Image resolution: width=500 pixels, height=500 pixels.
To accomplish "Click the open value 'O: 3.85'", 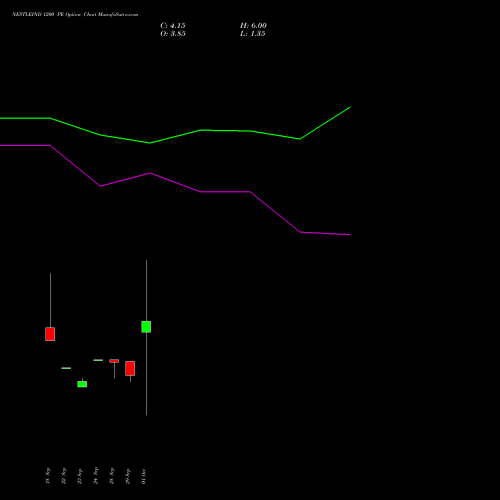I will pyautogui.click(x=173, y=34).
